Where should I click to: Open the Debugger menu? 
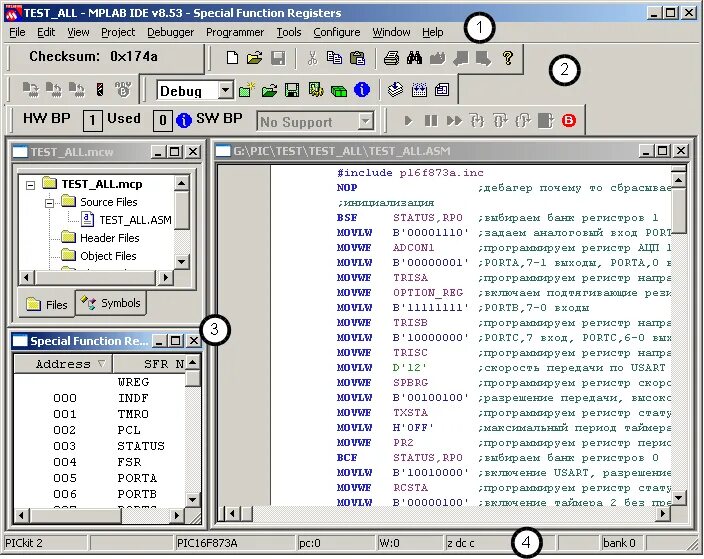(170, 32)
